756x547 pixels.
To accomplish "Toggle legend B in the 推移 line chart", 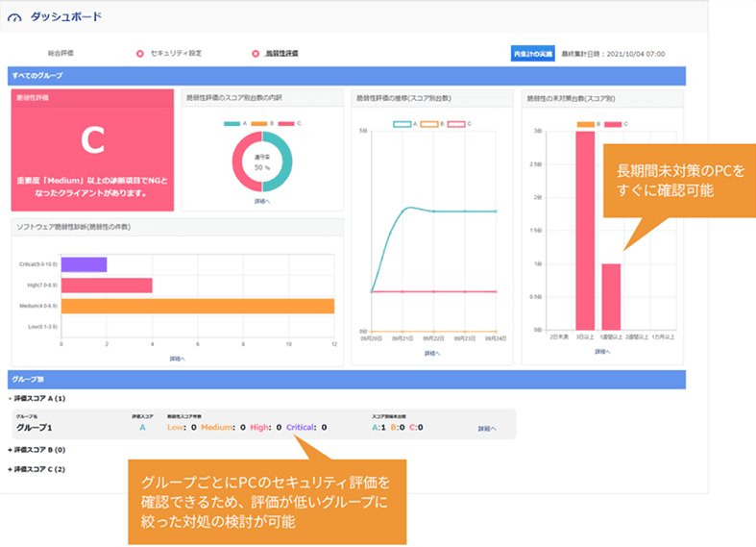I will point(429,124).
